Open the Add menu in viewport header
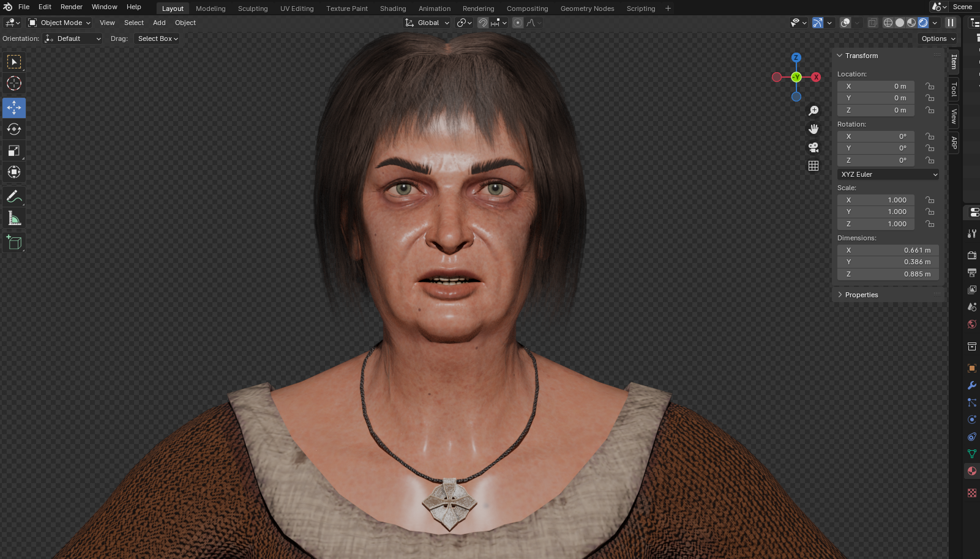980x559 pixels. tap(159, 23)
